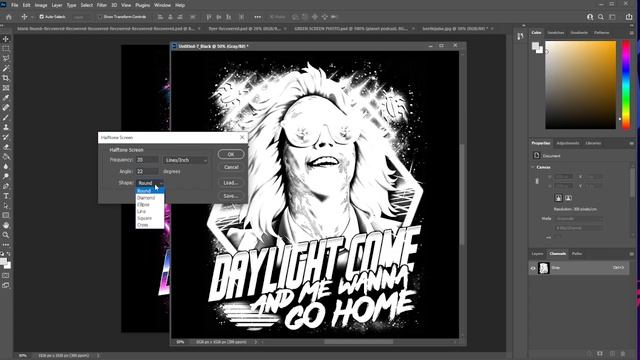Select the Blur tool
This screenshot has height=360, width=640.
6,167
